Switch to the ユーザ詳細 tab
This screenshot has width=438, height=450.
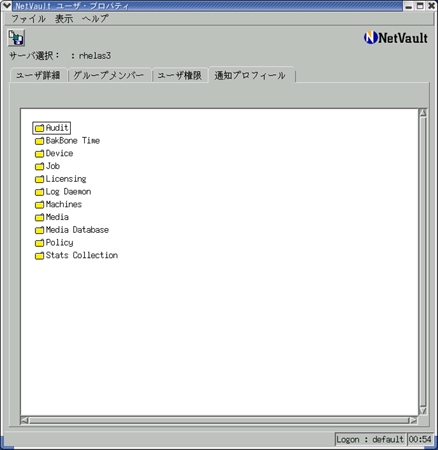[38, 75]
